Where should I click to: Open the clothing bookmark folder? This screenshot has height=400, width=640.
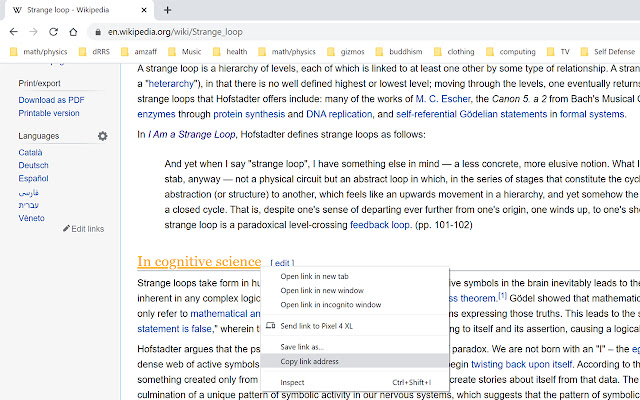click(454, 52)
